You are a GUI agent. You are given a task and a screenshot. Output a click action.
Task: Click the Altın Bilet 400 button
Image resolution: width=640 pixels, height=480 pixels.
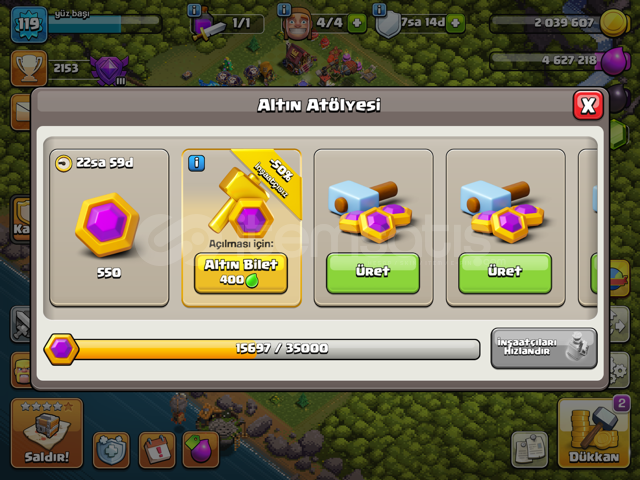[x=241, y=273]
